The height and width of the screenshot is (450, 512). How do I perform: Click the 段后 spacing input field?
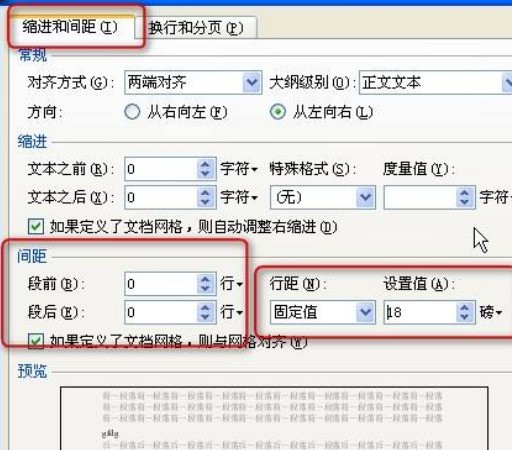(161, 312)
